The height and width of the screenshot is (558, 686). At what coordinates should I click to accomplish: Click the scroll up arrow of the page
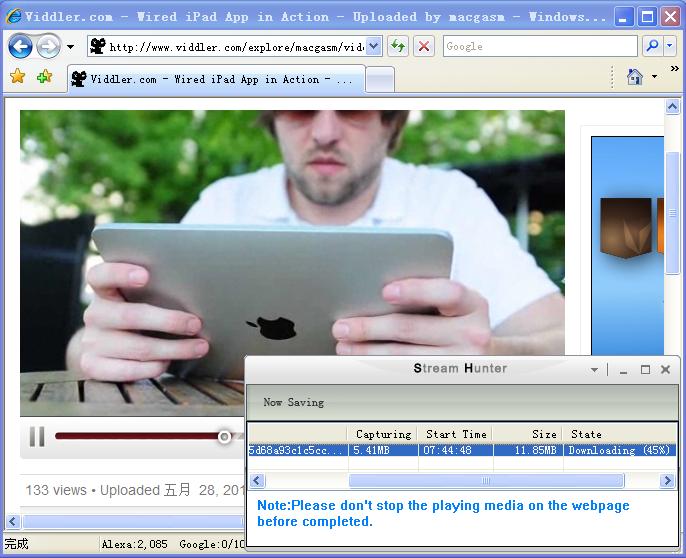point(672,106)
